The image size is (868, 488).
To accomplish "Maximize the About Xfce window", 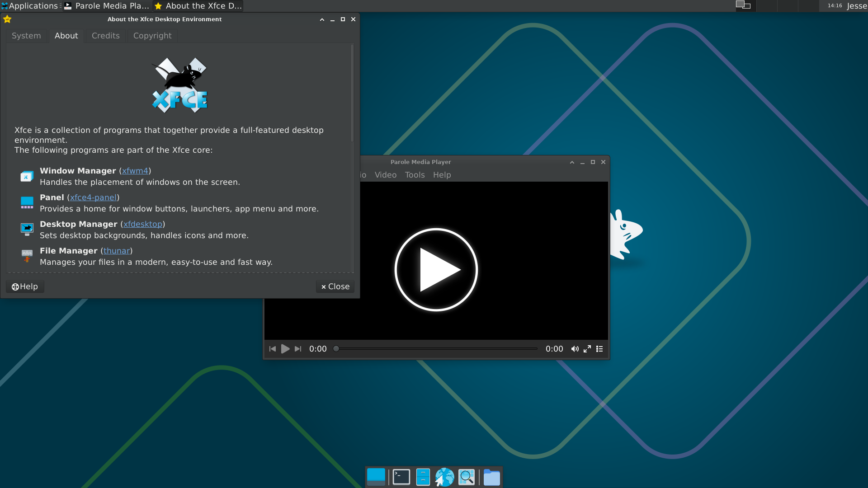I will 343,19.
